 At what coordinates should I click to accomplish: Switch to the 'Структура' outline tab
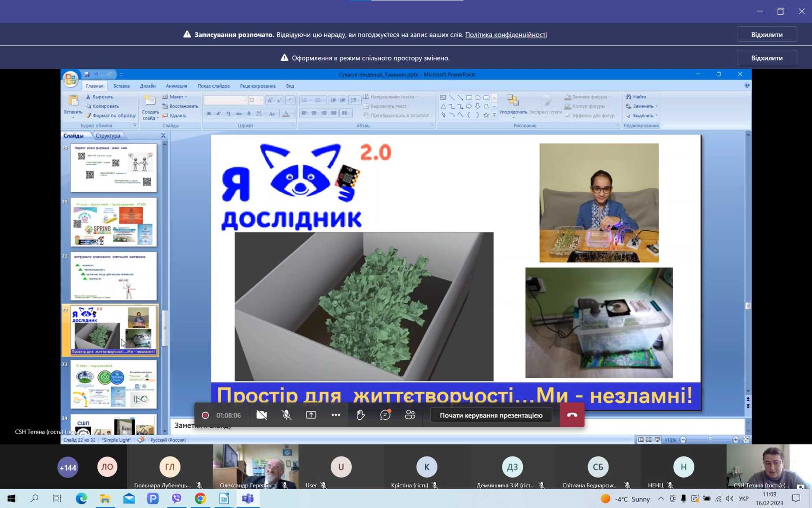pos(108,135)
